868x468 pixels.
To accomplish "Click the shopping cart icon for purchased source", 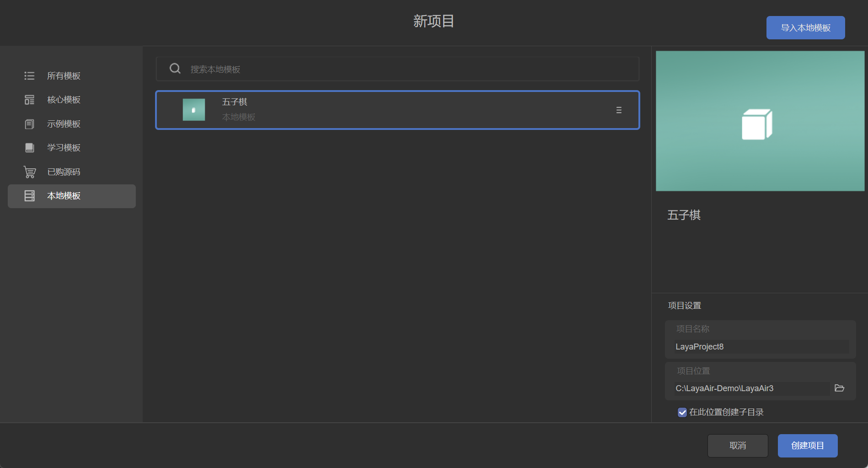I will 29,172.
